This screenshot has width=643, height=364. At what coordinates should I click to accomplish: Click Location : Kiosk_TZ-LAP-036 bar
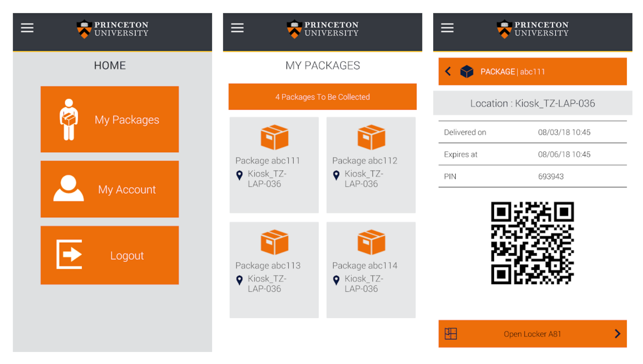click(x=532, y=103)
